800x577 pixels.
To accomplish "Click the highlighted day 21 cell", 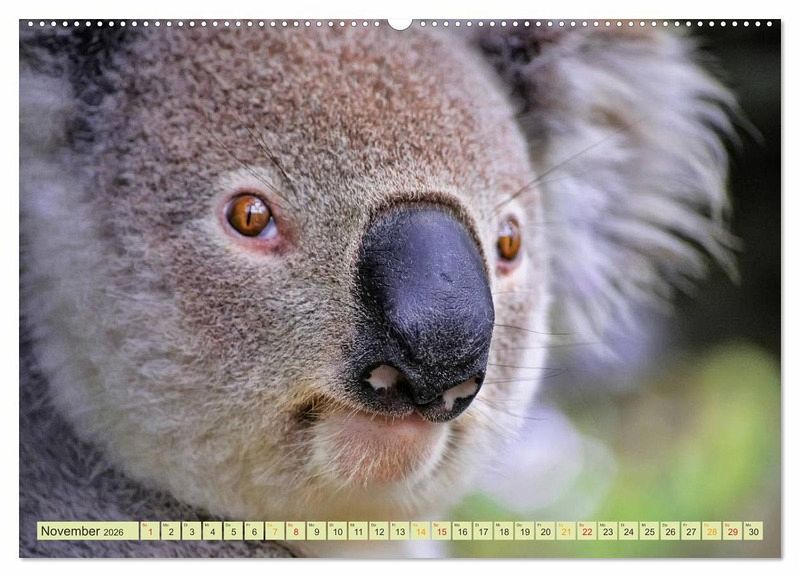I will pyautogui.click(x=566, y=531).
